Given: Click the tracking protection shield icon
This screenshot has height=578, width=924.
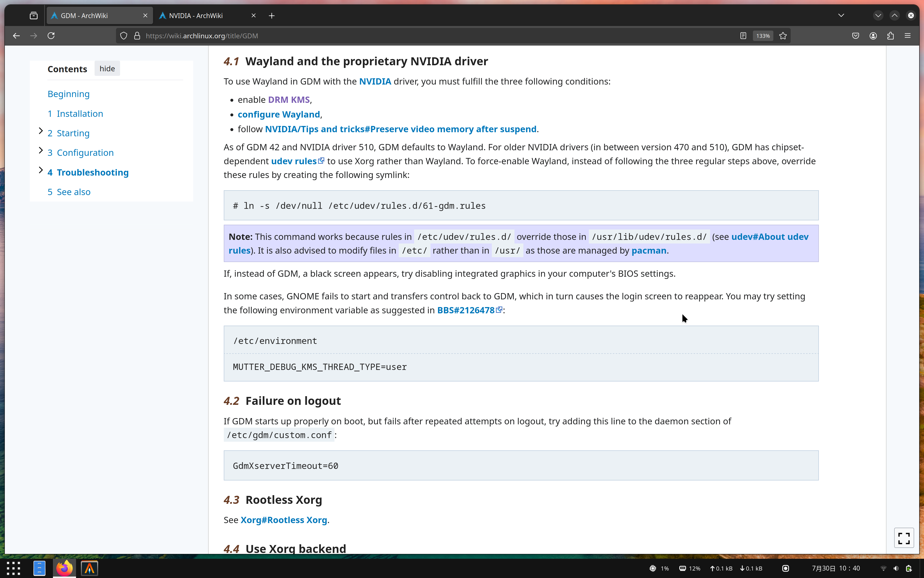Looking at the screenshot, I should point(123,36).
